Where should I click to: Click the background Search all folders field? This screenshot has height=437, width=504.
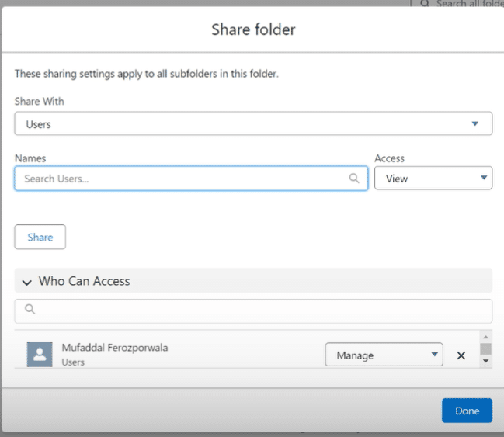pyautogui.click(x=466, y=4)
